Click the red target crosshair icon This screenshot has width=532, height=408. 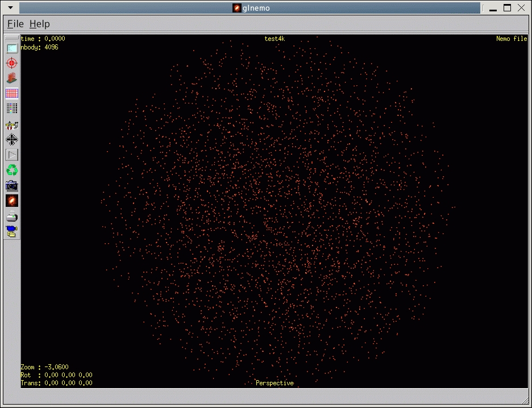click(12, 63)
